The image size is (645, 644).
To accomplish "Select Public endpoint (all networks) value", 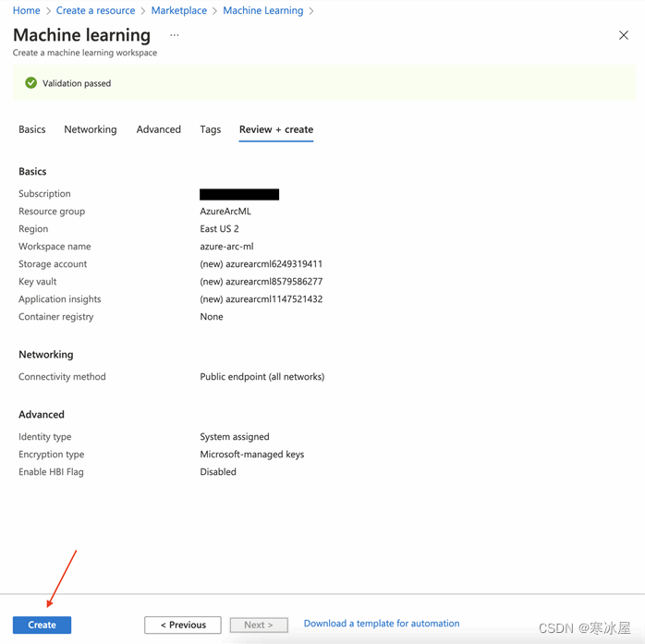I will (262, 377).
